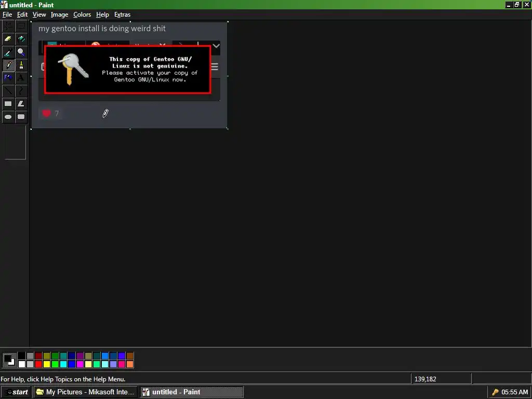The height and width of the screenshot is (399, 532).
Task: Open the Help menu
Action: point(102,15)
